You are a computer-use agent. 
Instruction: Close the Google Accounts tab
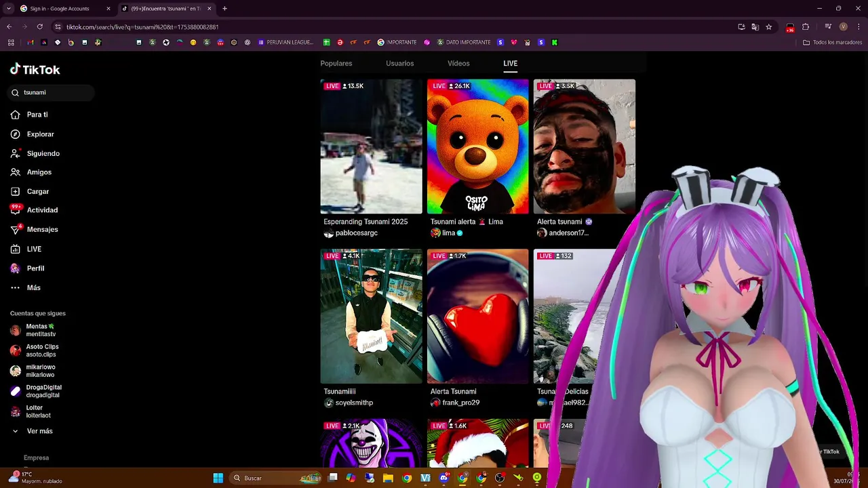(108, 8)
